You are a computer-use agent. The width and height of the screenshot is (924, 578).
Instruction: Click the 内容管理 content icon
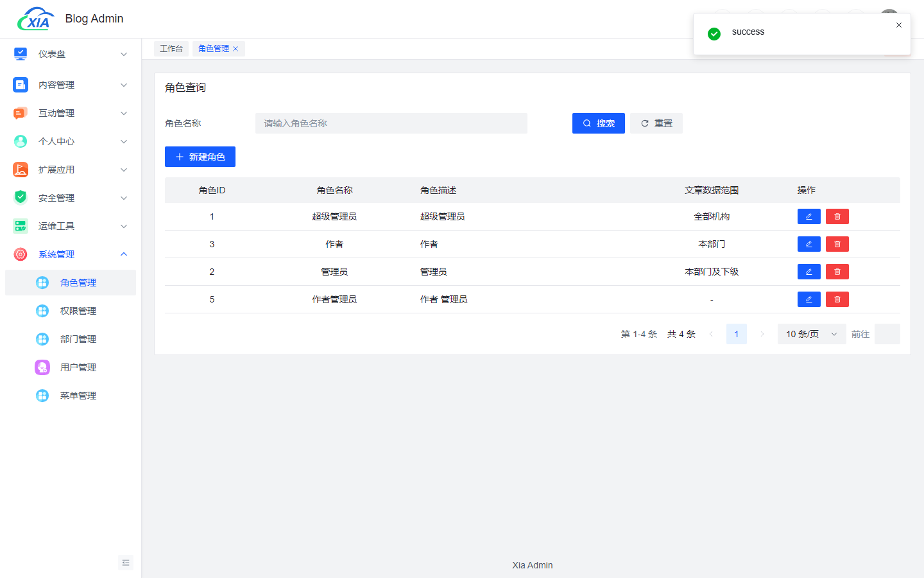[21, 85]
